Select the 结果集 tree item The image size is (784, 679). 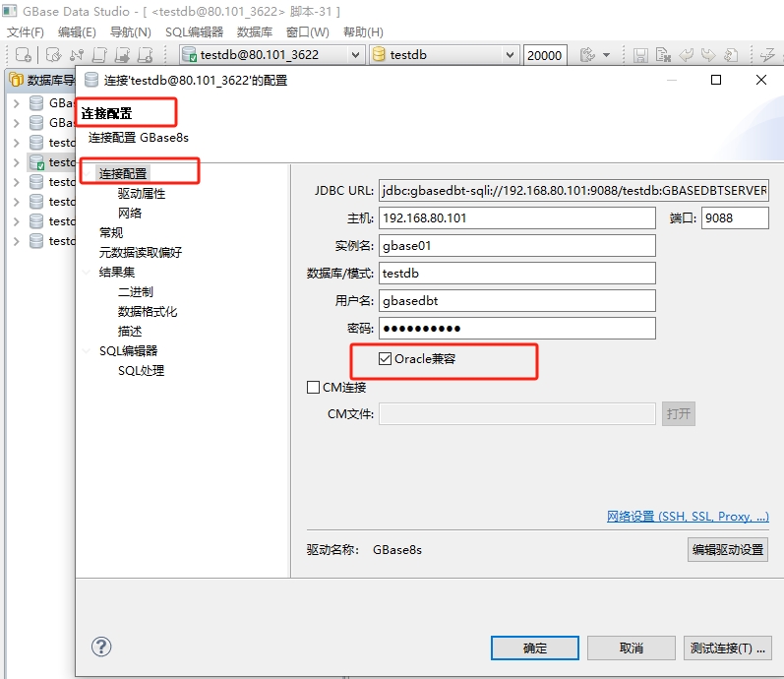coord(117,273)
